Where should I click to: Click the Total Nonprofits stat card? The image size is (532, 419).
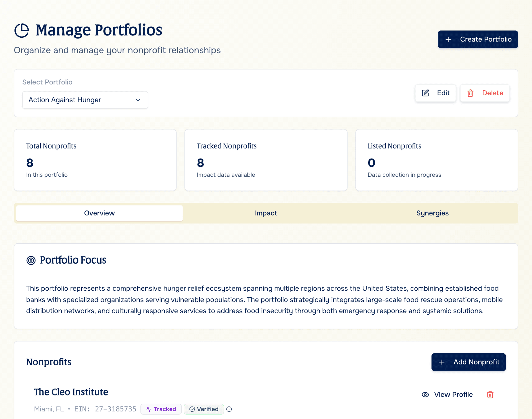click(95, 160)
